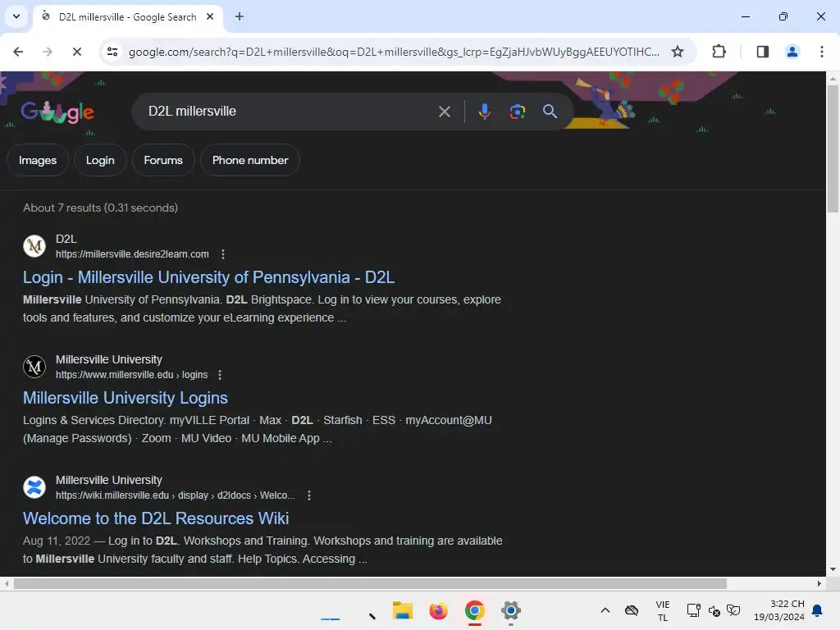Open Millersville University Logins result

pos(126,398)
